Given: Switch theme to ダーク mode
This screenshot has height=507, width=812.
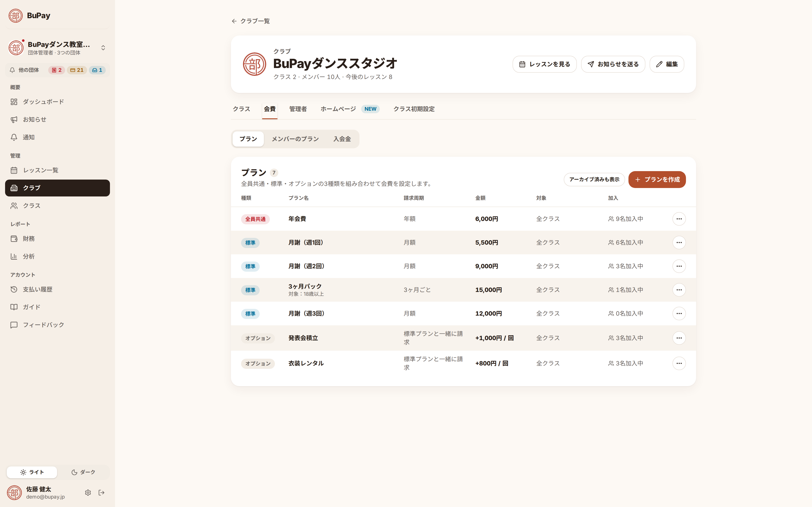Looking at the screenshot, I should [83, 472].
